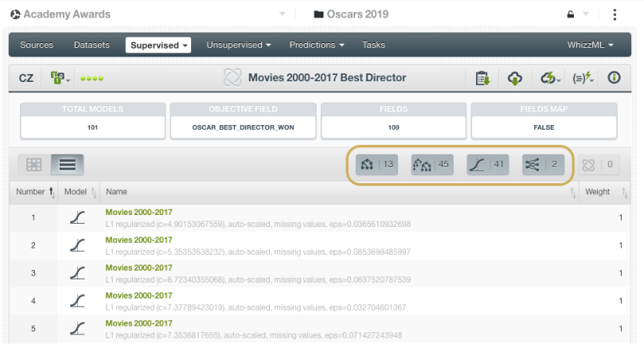
Task: Open the Unsupervised dropdown menu
Action: tap(239, 45)
